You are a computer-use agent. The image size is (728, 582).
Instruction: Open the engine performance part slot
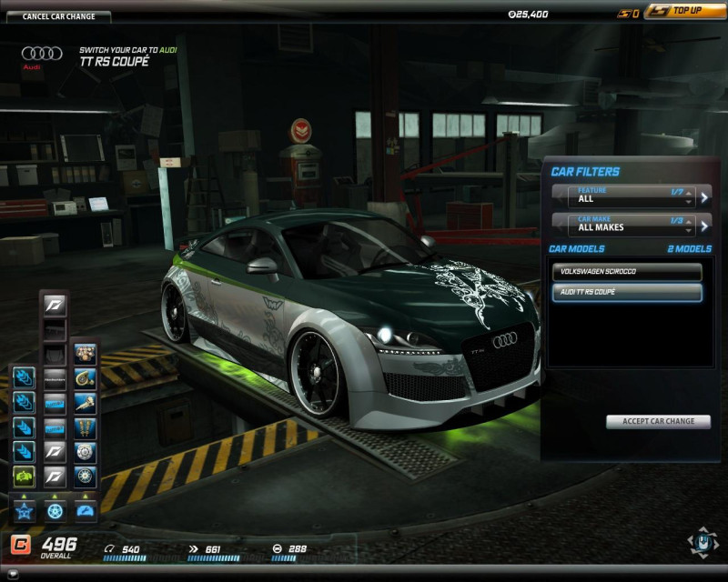pos(85,354)
